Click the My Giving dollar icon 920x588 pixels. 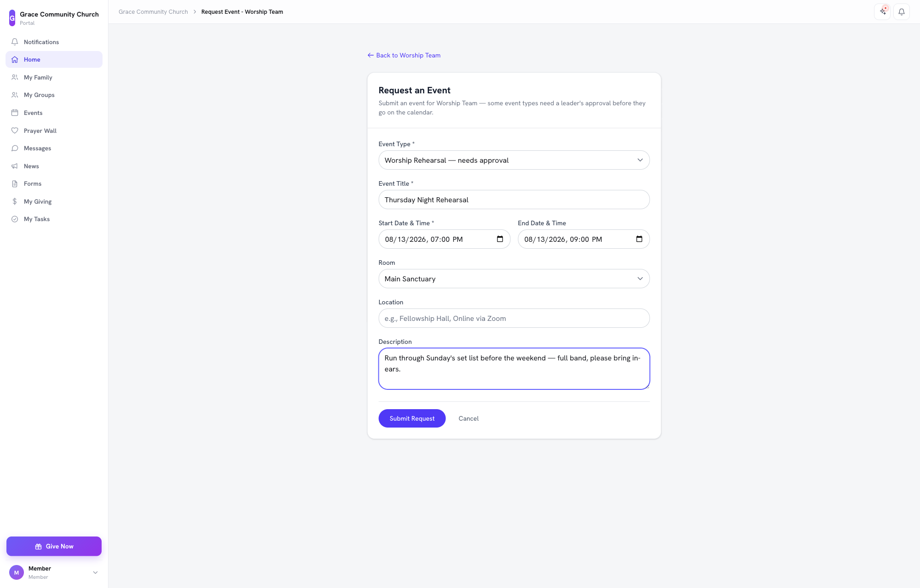pyautogui.click(x=15, y=201)
